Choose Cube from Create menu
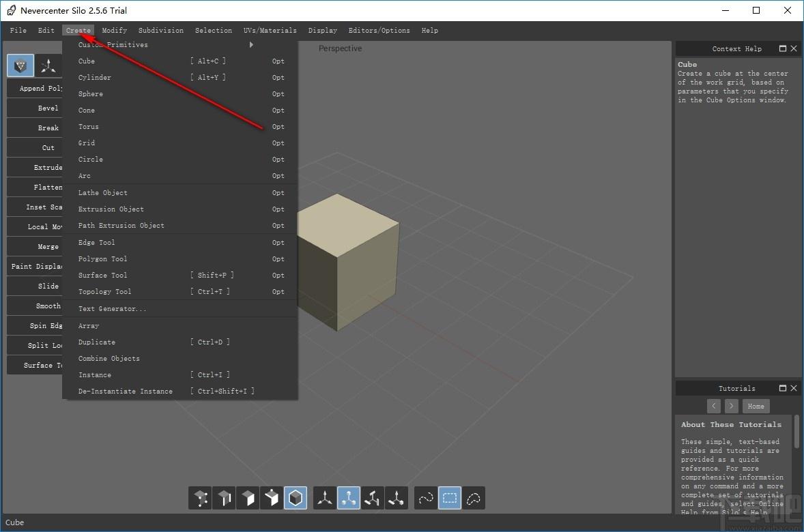The height and width of the screenshot is (532, 804). point(180,61)
